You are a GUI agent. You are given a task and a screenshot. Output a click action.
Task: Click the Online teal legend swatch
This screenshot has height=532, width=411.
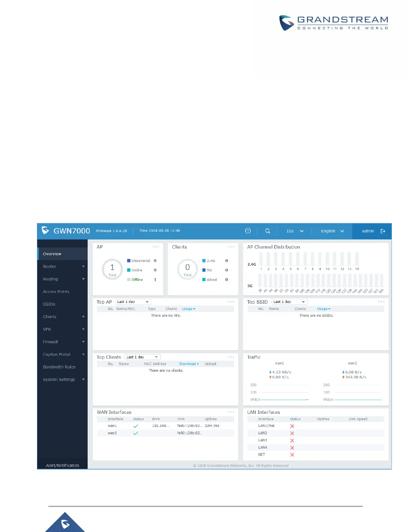[x=129, y=270]
